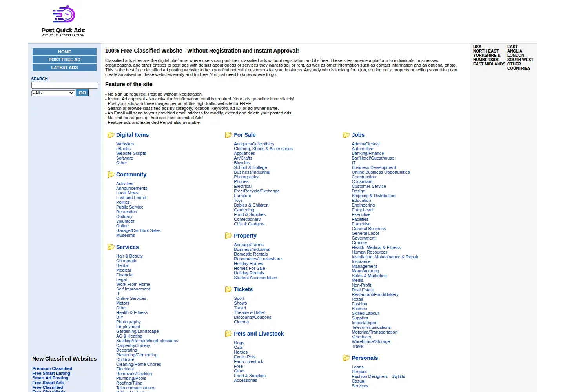Click the search keyword input field
Screen dimensions: 565x392
[x=65, y=85]
